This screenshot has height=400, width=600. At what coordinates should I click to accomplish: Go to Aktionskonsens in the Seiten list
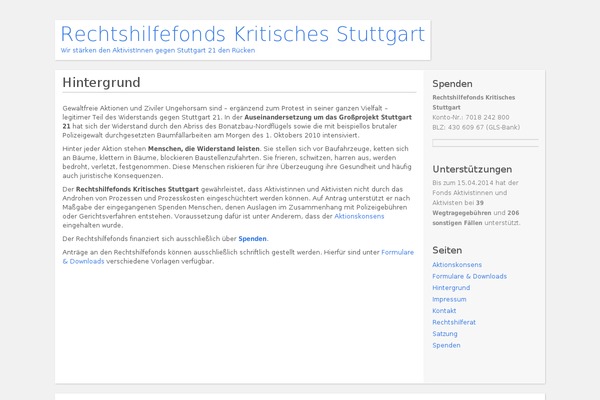[x=457, y=265]
